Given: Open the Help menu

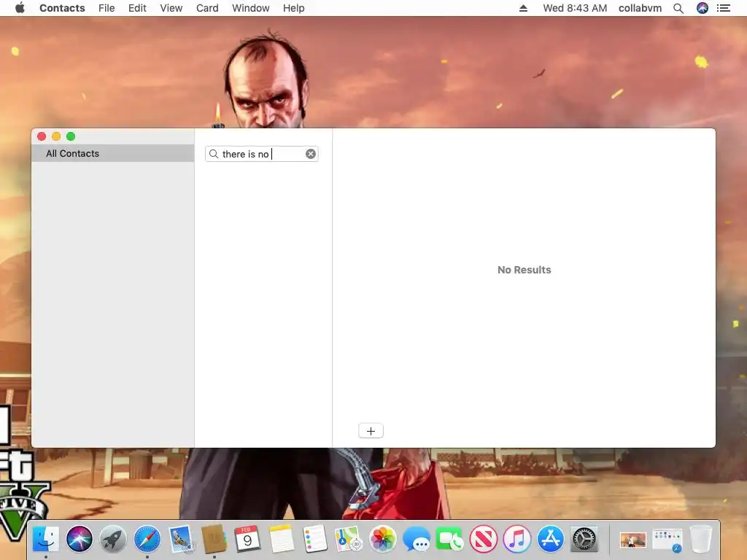Looking at the screenshot, I should tap(293, 8).
